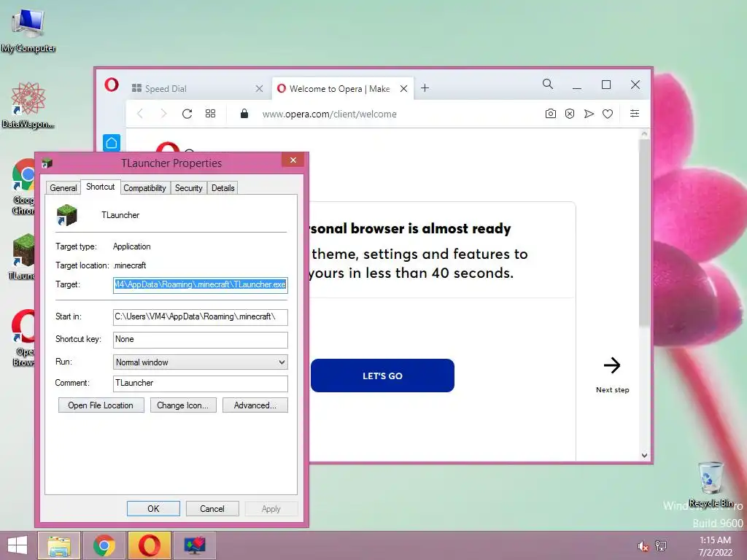
Task: Click the muted volume tray icon
Action: coord(643,546)
